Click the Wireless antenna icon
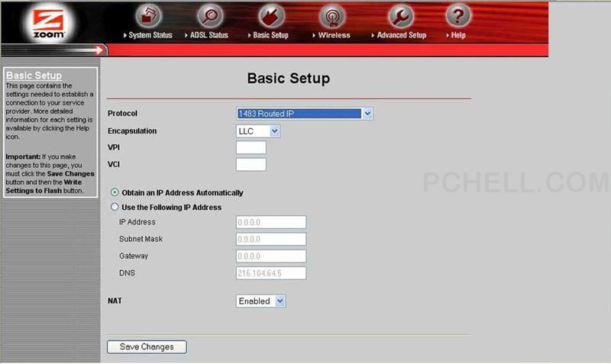611x364 pixels. tap(331, 15)
